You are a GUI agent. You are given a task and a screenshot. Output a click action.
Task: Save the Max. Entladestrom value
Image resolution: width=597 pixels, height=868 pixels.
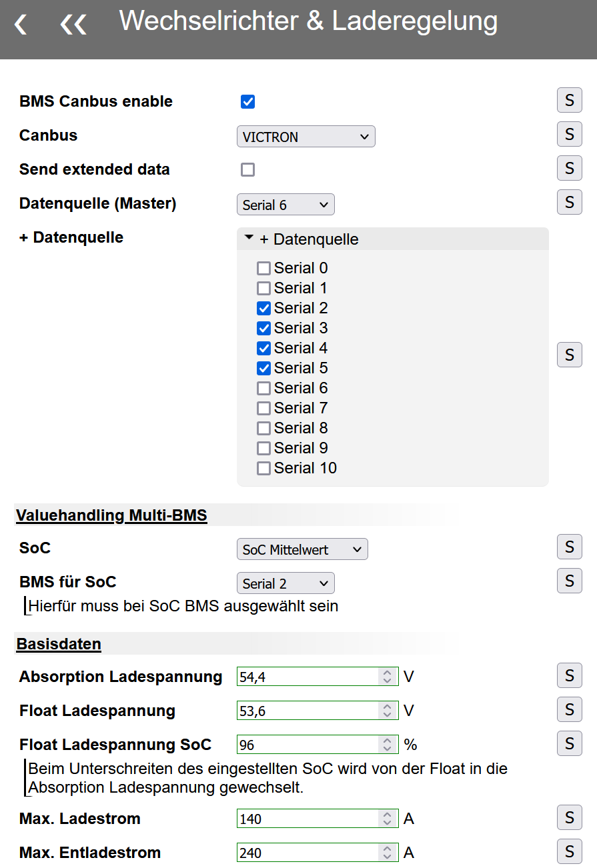[x=569, y=851]
